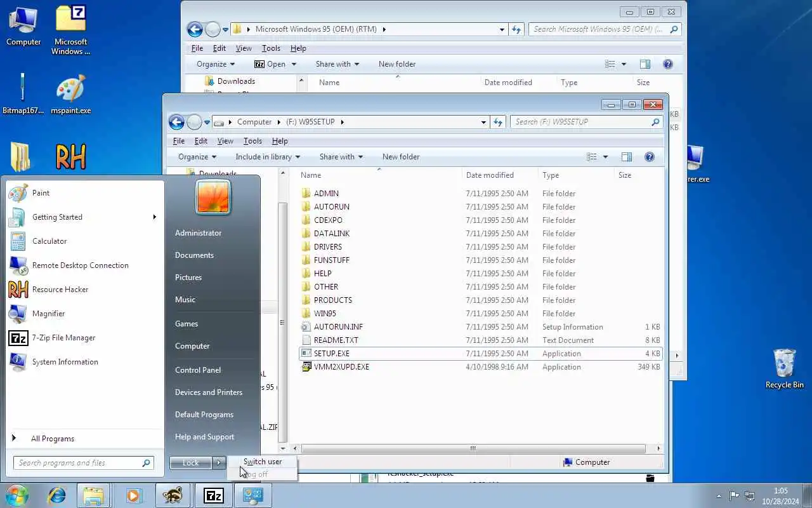Click Back arrow in the W95SETUP window
This screenshot has width=812, height=508.
click(x=177, y=122)
